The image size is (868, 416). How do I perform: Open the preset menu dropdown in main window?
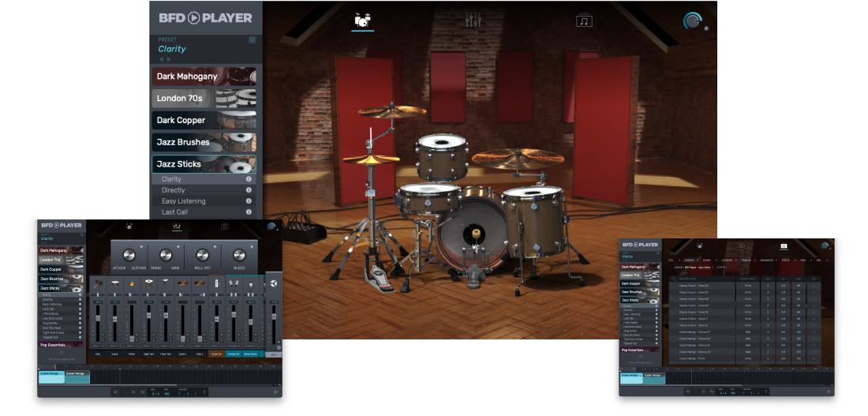pos(253,39)
